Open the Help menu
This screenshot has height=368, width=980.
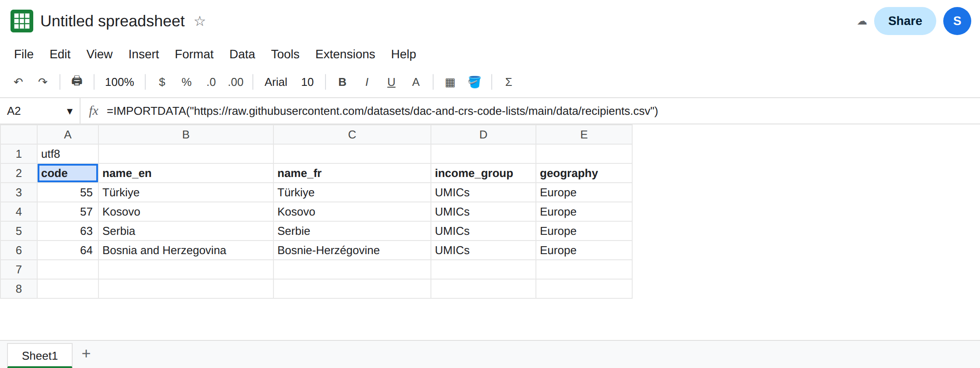tap(403, 54)
